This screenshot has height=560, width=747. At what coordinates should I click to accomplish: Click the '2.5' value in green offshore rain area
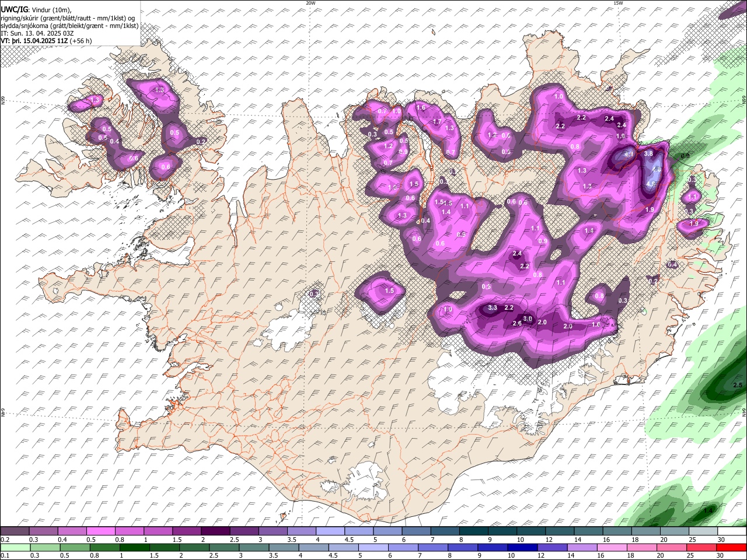click(737, 385)
